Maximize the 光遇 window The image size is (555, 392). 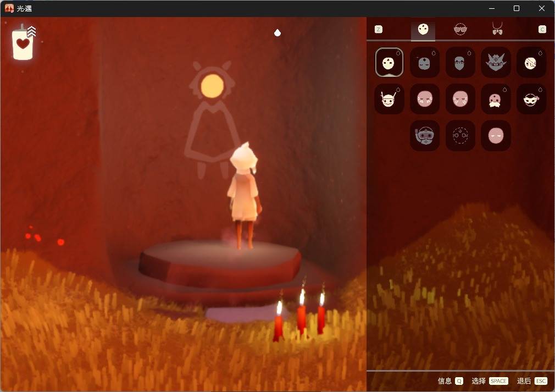[x=517, y=8]
